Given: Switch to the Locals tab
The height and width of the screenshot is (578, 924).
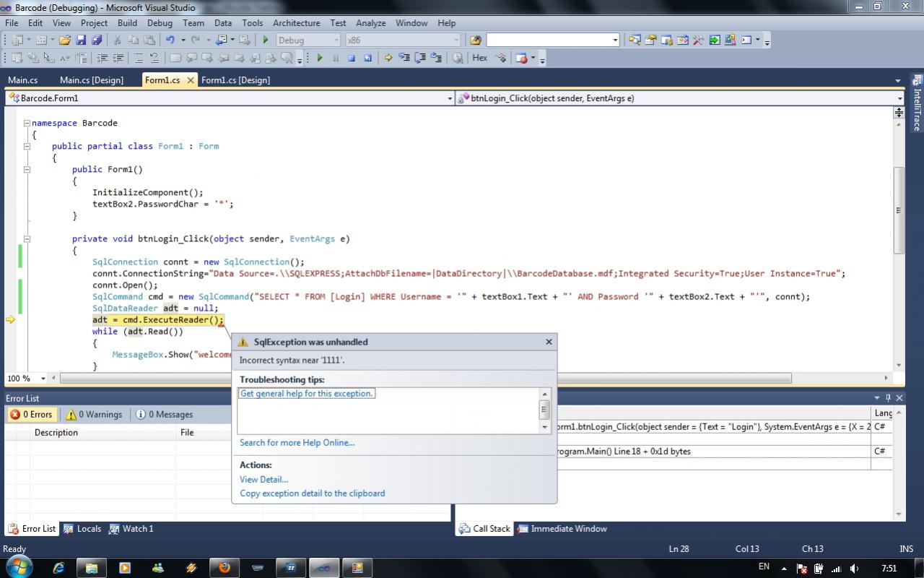Looking at the screenshot, I should pyautogui.click(x=82, y=529).
